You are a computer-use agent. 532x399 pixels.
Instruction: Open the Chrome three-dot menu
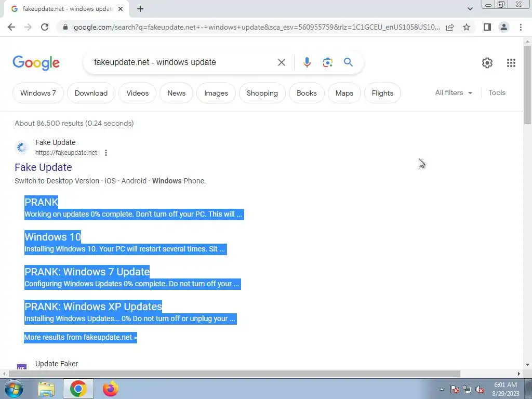click(x=521, y=27)
